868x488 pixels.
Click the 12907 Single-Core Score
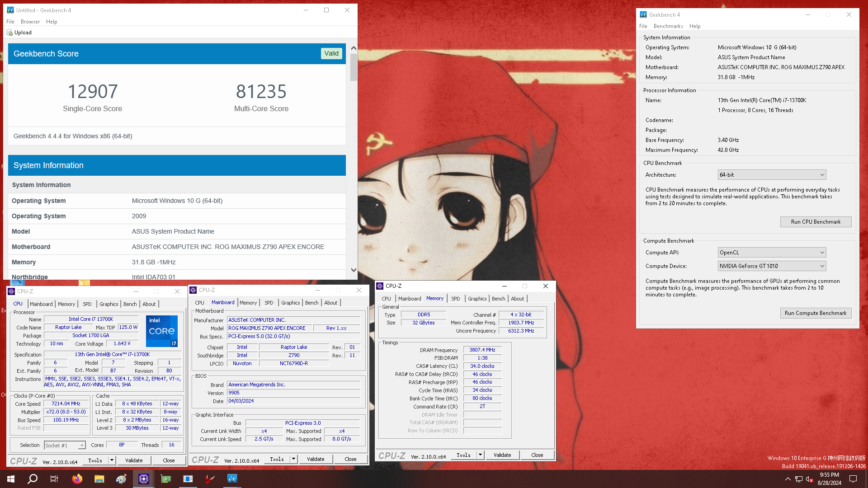pyautogui.click(x=93, y=92)
